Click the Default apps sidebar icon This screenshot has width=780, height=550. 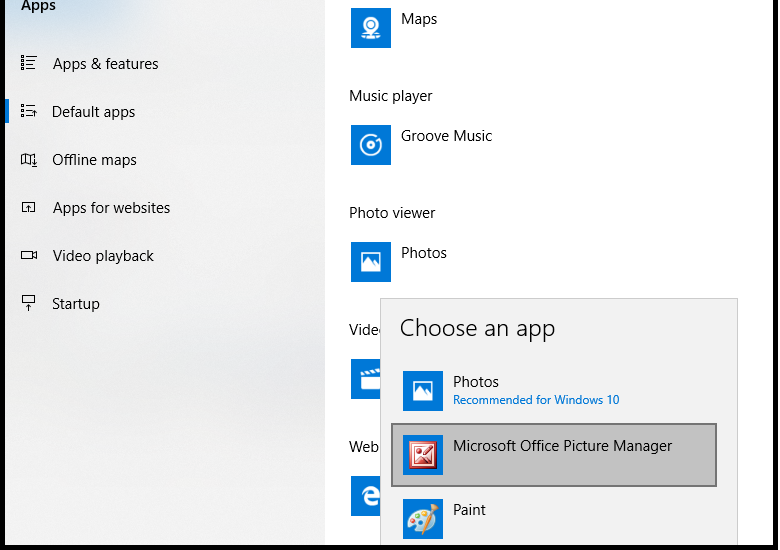pyautogui.click(x=28, y=111)
